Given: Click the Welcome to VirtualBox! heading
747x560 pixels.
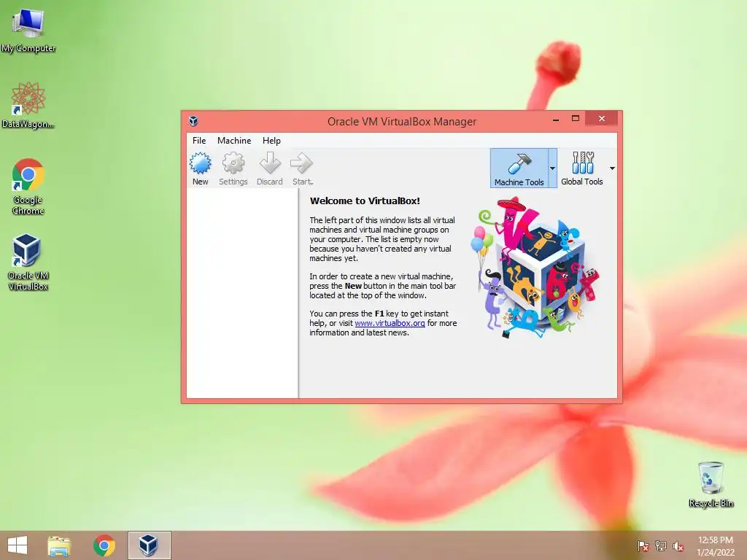Looking at the screenshot, I should (365, 201).
